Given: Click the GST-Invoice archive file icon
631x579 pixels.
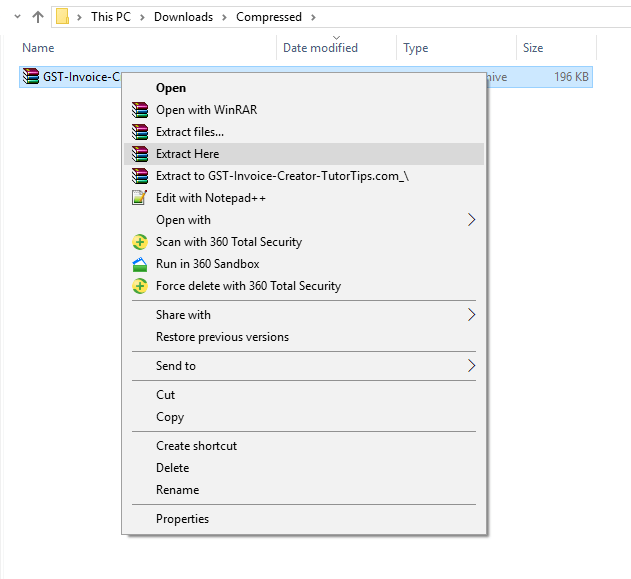Looking at the screenshot, I should (x=31, y=76).
